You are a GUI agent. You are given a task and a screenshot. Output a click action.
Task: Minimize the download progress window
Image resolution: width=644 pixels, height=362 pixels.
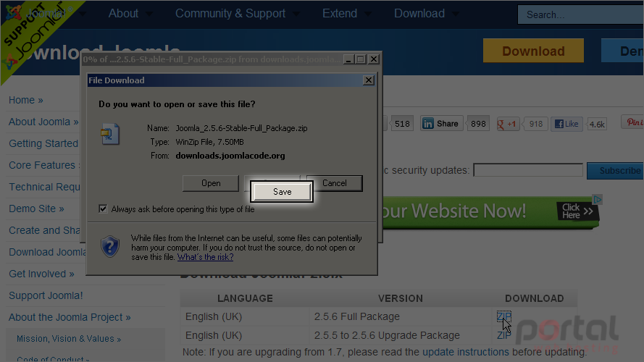tap(348, 59)
